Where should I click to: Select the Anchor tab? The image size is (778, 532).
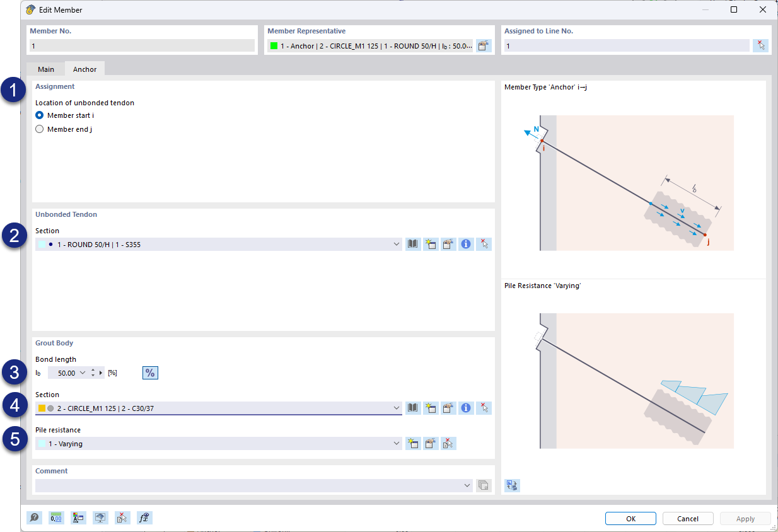coord(84,69)
